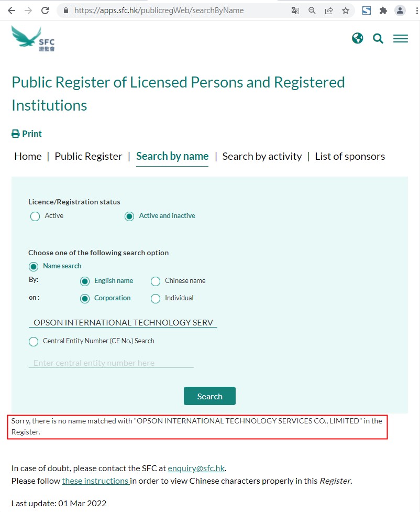Reload the page with refresh icon
Viewport: 420px width, 512px height.
click(45, 10)
